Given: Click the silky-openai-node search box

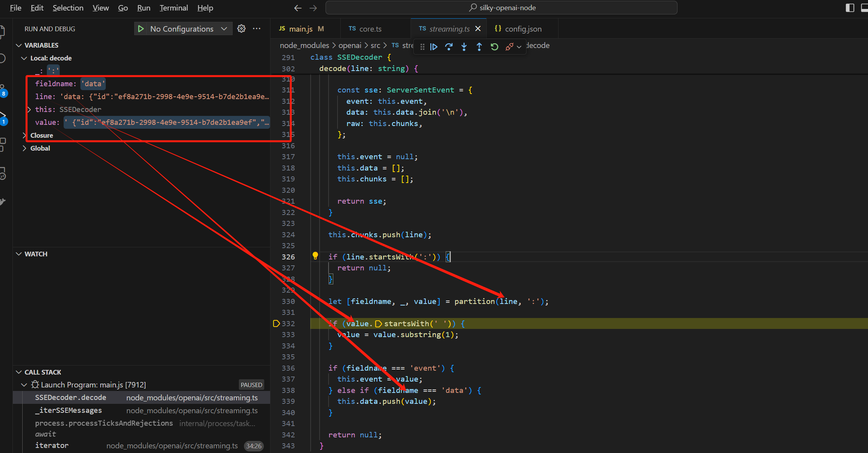Looking at the screenshot, I should (502, 8).
